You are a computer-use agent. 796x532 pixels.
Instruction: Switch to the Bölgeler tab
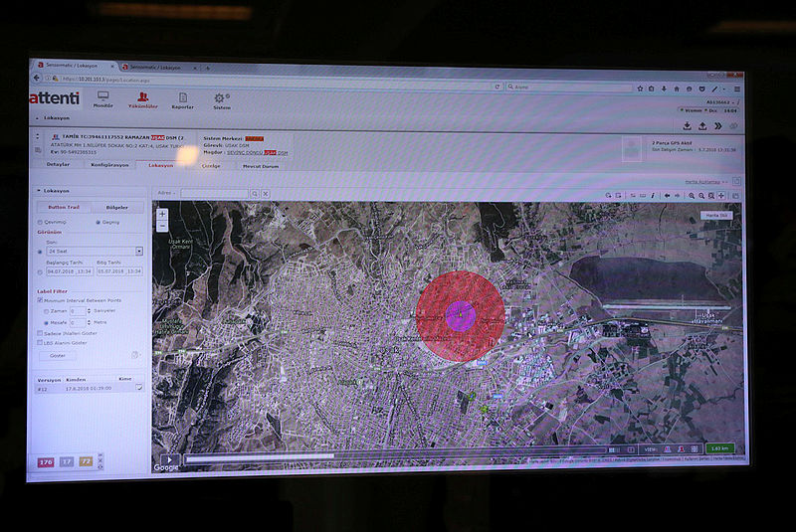116,208
